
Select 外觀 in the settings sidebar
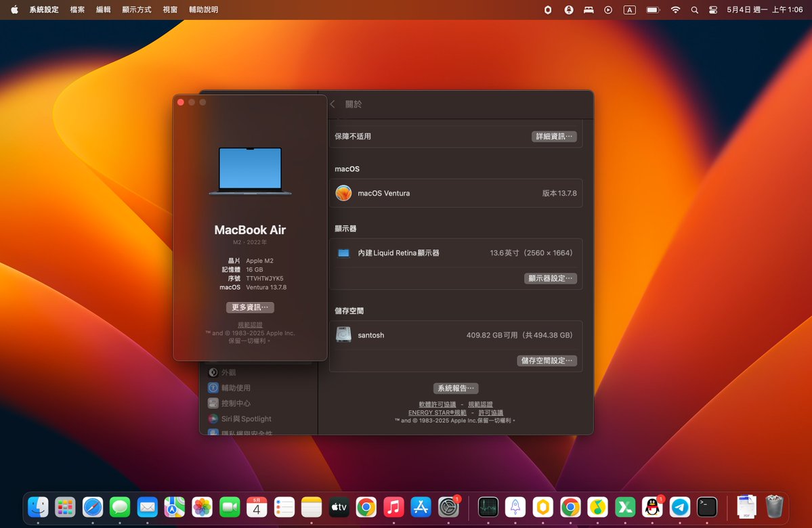(x=223, y=372)
